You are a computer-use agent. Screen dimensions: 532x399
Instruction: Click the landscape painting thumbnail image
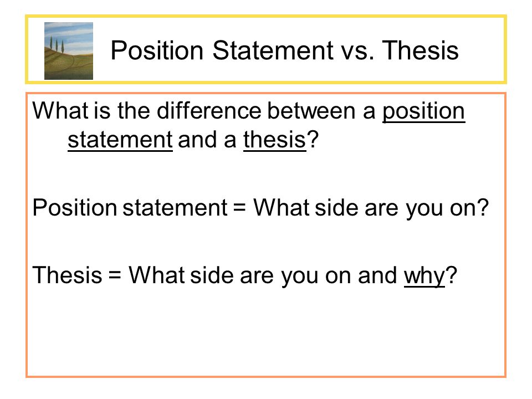tap(69, 51)
